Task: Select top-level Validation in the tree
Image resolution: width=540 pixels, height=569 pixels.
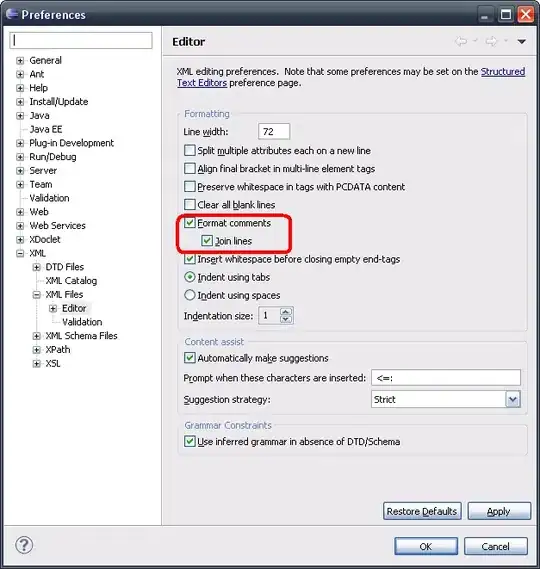Action: pyautogui.click(x=49, y=198)
